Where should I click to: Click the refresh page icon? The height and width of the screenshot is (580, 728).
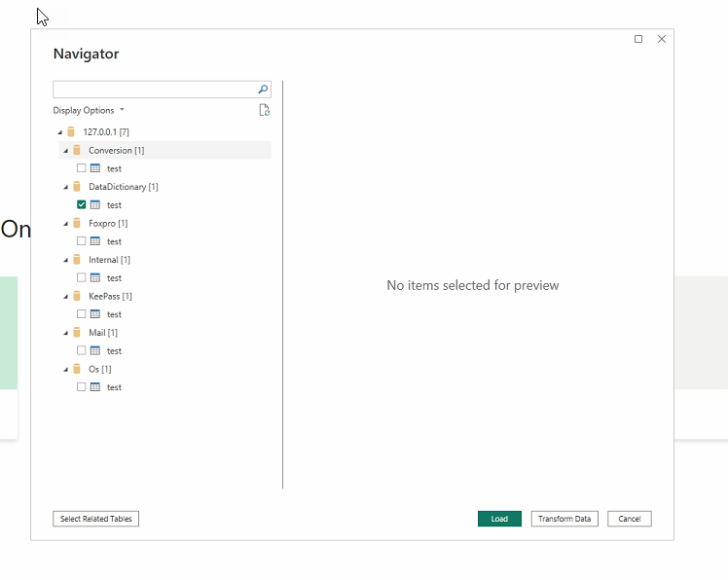[x=264, y=110]
